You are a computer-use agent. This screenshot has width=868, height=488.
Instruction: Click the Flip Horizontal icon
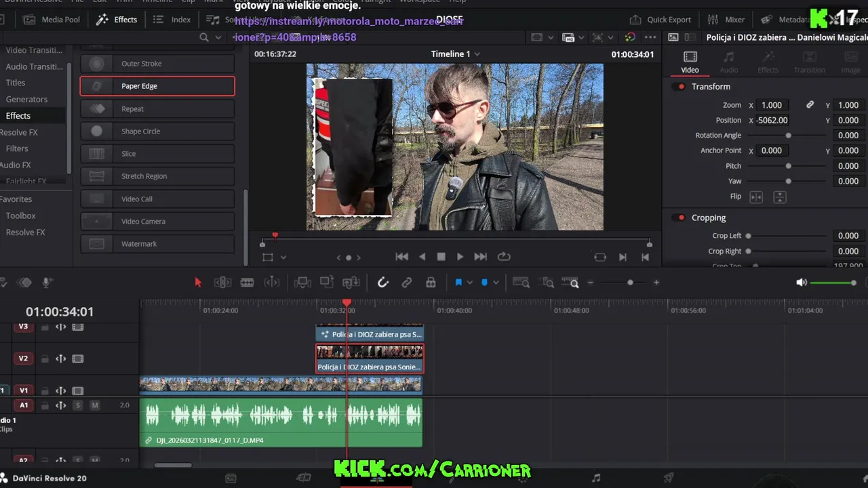(756, 197)
